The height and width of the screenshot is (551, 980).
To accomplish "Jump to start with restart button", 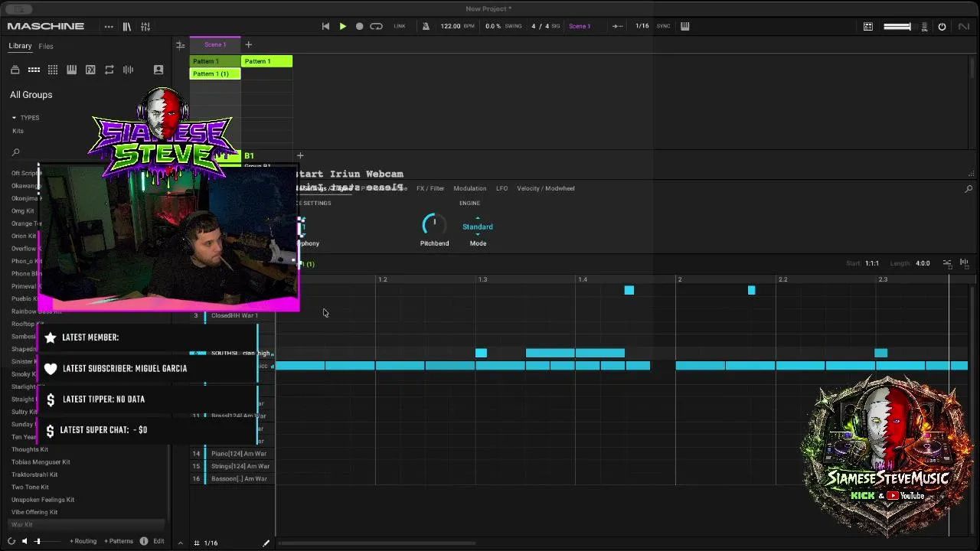I will (x=325, y=26).
